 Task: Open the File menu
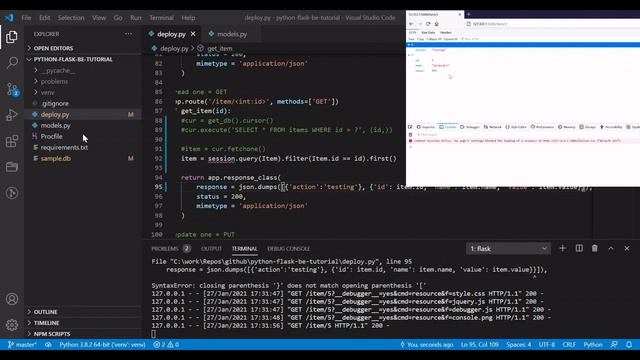(26, 18)
